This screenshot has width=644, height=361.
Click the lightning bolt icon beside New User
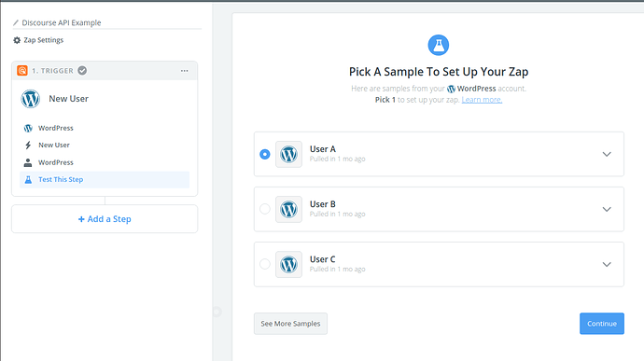point(28,145)
